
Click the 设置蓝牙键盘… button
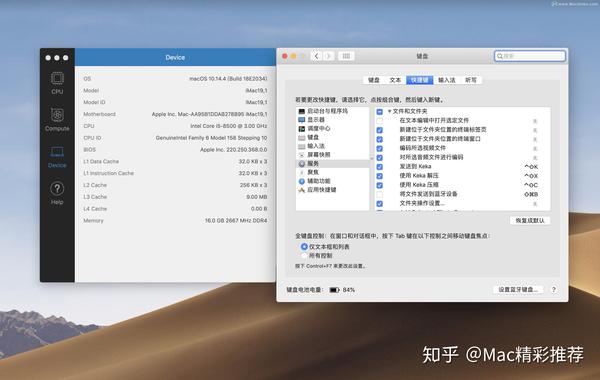(x=518, y=290)
